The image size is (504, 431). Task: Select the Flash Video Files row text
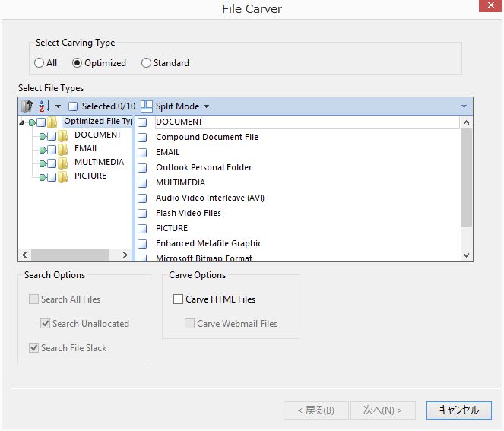189,213
